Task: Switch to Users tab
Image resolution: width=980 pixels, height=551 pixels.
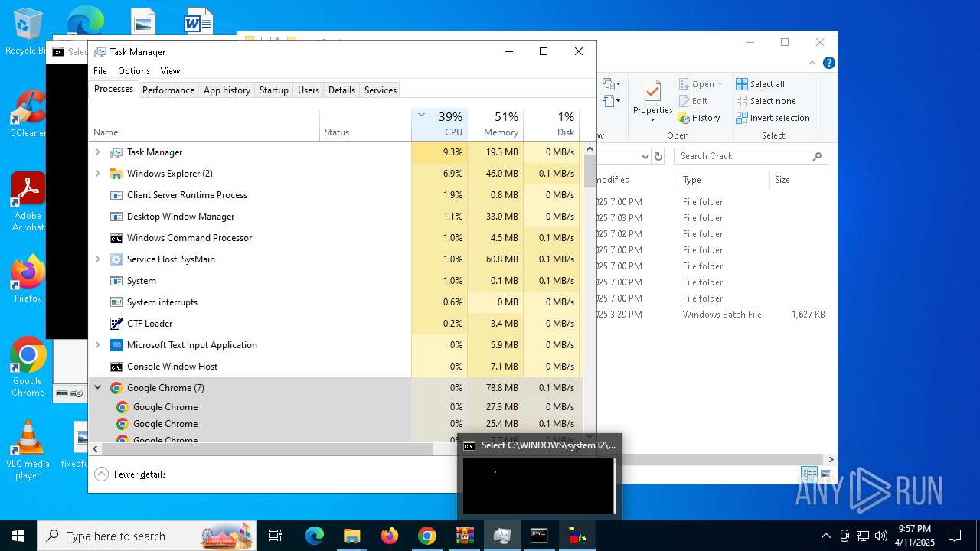Action: click(309, 90)
